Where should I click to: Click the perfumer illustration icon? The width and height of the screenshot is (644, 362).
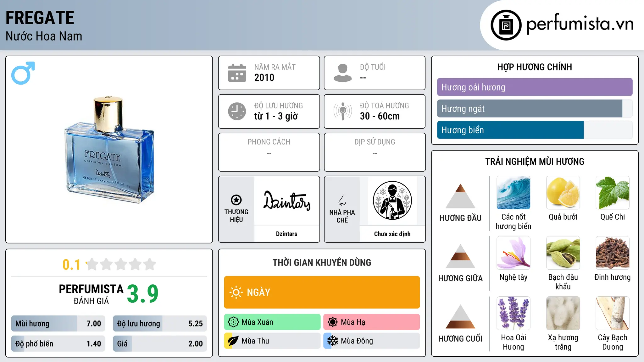(x=392, y=200)
